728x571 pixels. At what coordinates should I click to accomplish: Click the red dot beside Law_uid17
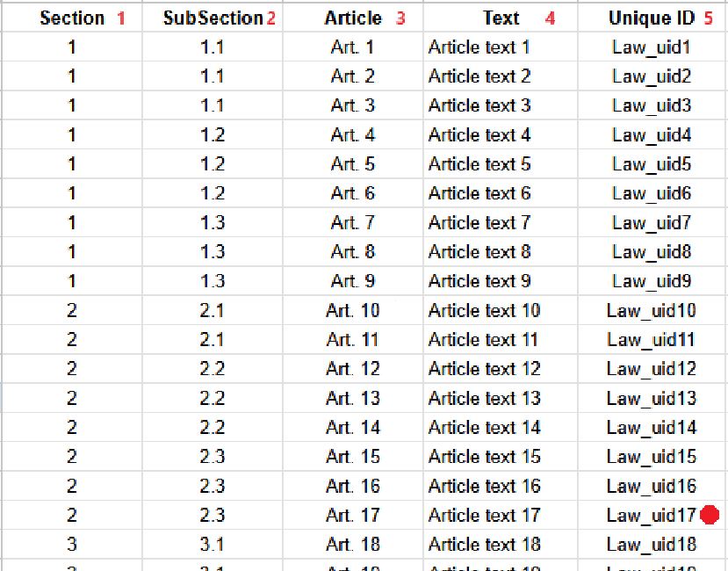click(x=710, y=516)
